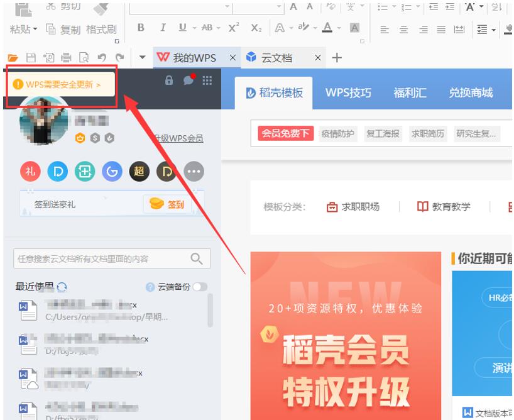The height and width of the screenshot is (420, 514).
Task: Click the search magnifier icon
Action: coord(196,258)
